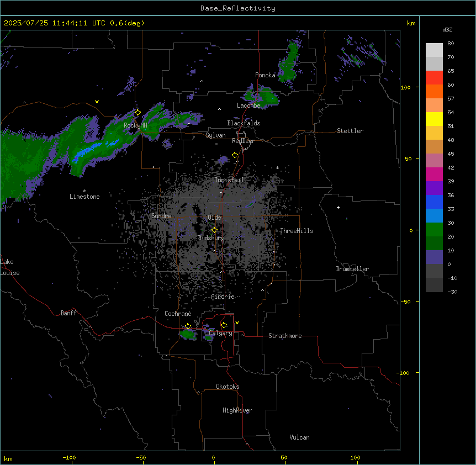Viewport: 476px width, 465px height.
Task: Click the 80 dBZ legend value
Action: click(x=451, y=44)
